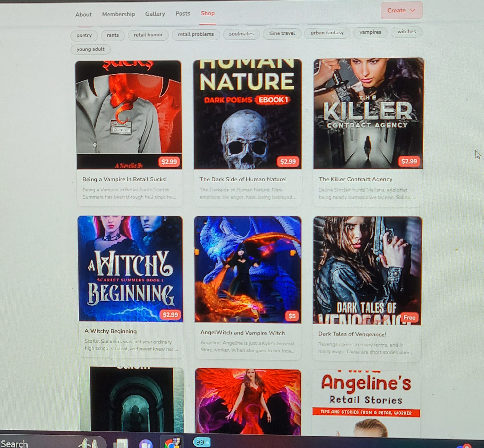Viewport: 484px width, 448px height.
Task: Toggle the vampires tag filter
Action: (370, 32)
